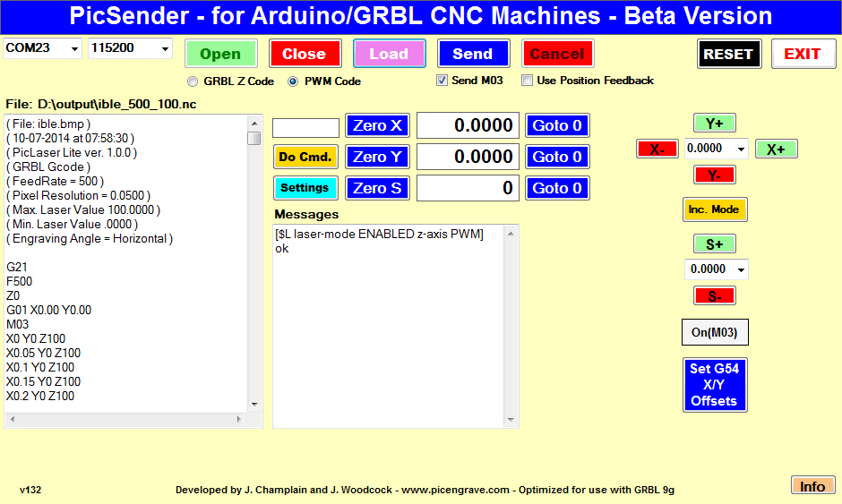The height and width of the screenshot is (504, 842).
Task: Click the file path D:\output\ible_500_100.nc
Action: click(x=117, y=104)
